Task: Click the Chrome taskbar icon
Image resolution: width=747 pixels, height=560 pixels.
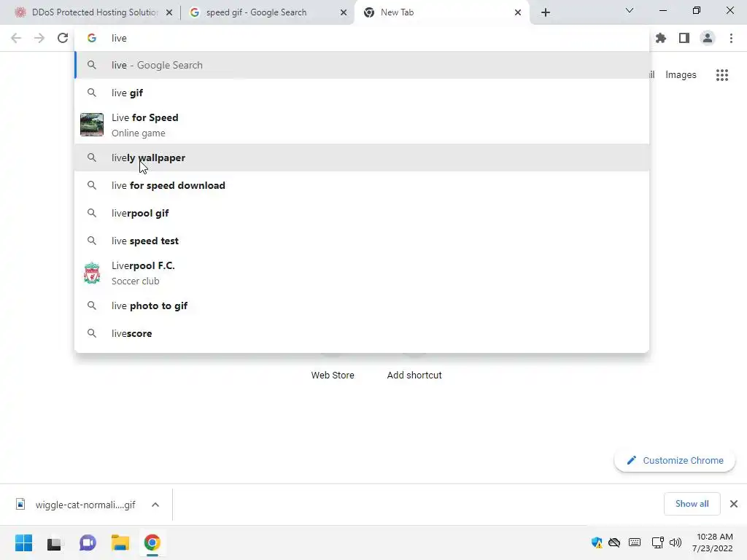Action: click(x=152, y=542)
